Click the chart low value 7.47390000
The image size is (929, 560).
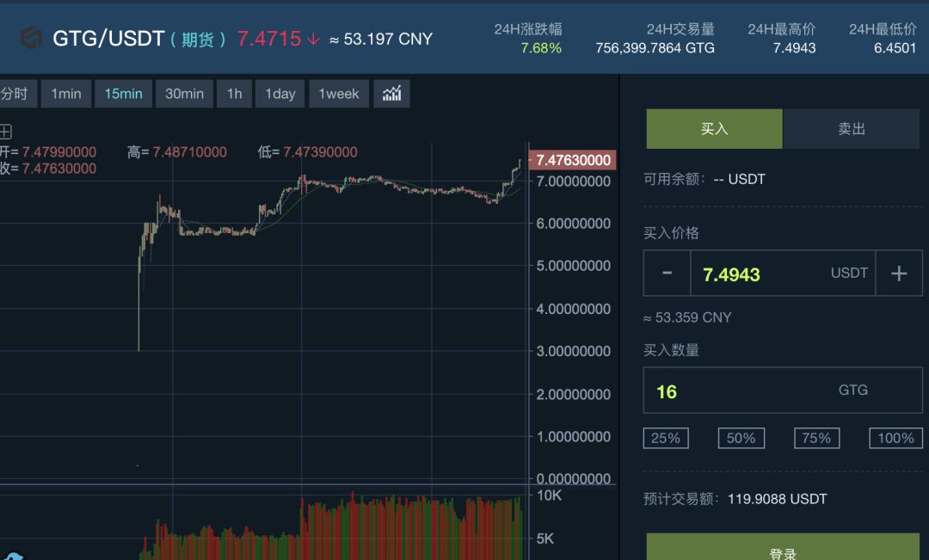tap(320, 152)
